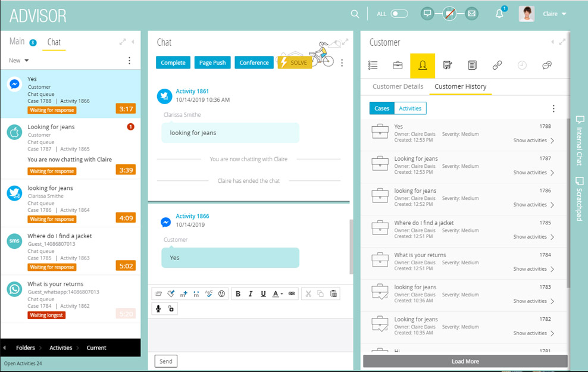This screenshot has height=372, width=588.
Task: Open the chat bubbles icon in Customer panel
Action: (547, 65)
